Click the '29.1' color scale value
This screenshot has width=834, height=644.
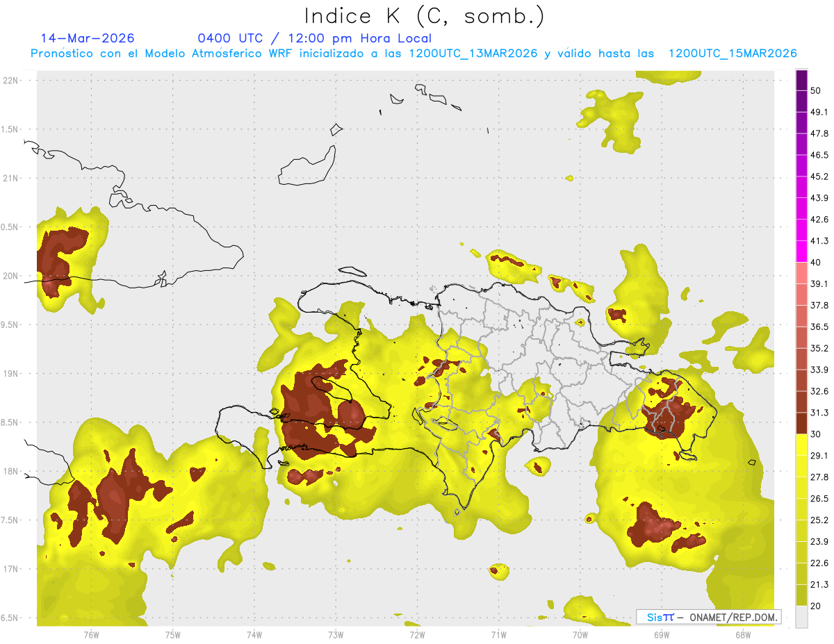[819, 456]
